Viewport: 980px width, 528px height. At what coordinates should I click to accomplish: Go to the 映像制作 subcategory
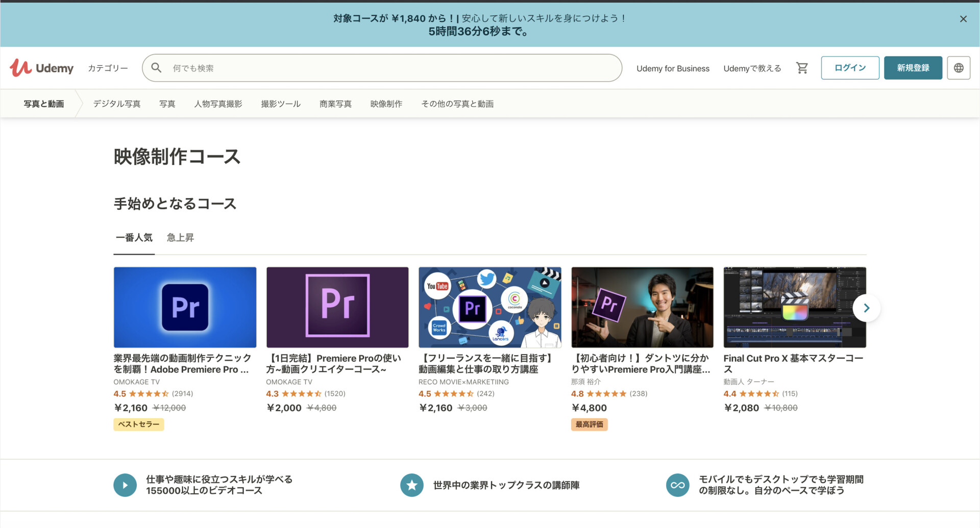(386, 104)
